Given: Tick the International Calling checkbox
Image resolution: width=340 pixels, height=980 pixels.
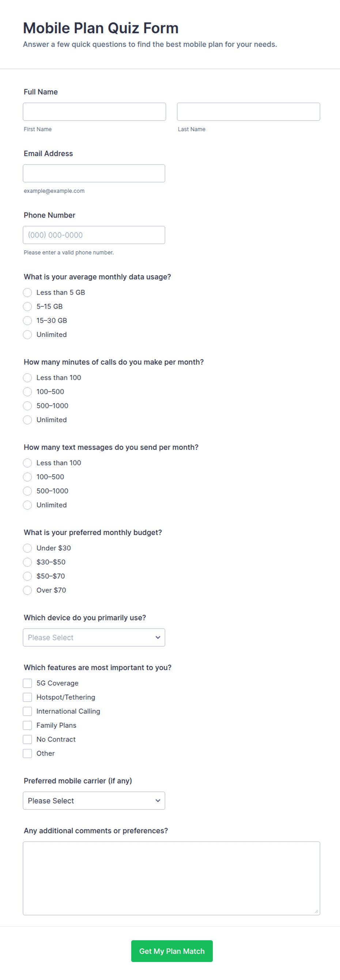Looking at the screenshot, I should click(x=27, y=711).
